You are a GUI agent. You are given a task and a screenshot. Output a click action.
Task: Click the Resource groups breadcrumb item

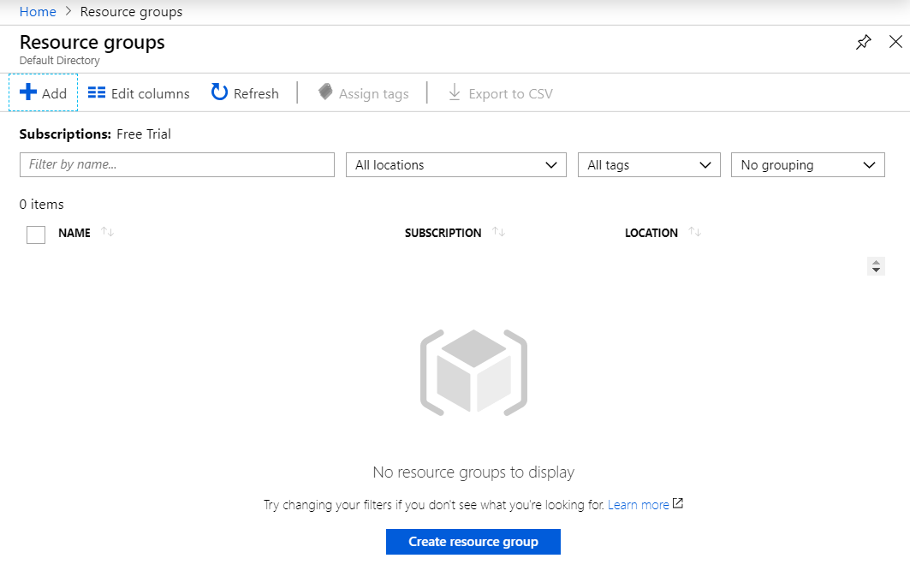coord(131,12)
